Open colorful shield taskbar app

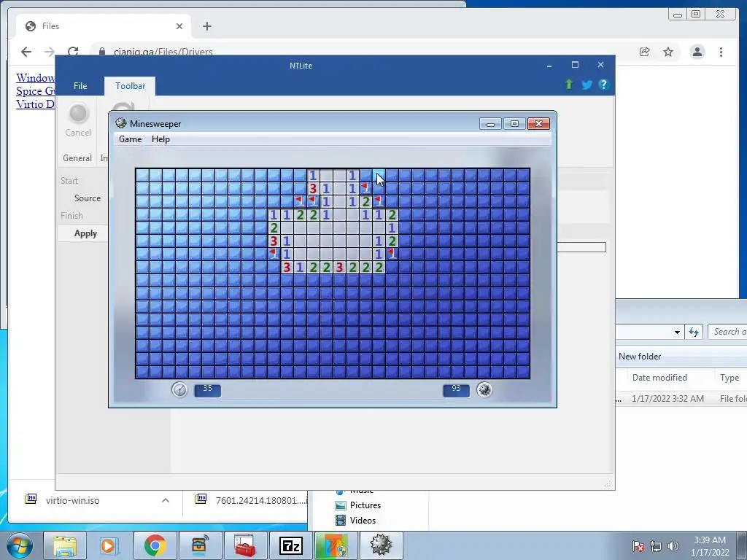tap(336, 545)
